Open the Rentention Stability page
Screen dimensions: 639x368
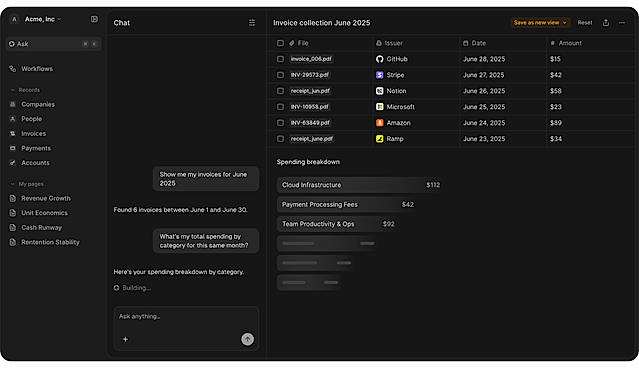(51, 242)
